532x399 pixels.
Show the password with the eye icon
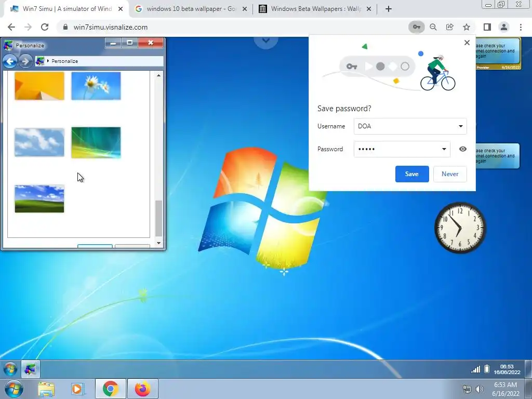(463, 149)
